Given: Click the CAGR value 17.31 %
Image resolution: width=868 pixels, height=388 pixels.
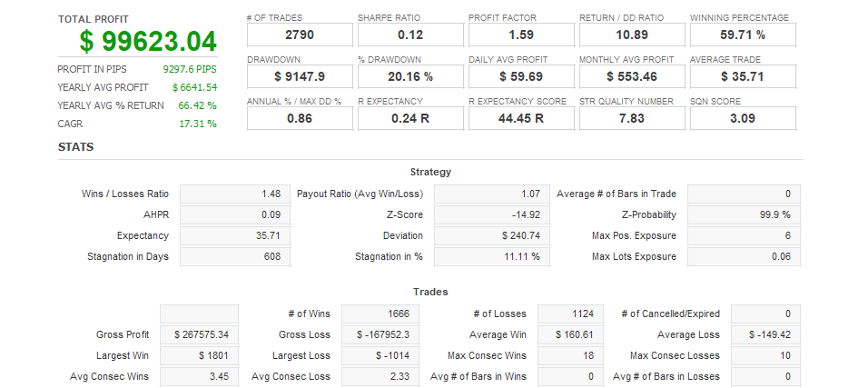Looking at the screenshot, I should click(200, 124).
